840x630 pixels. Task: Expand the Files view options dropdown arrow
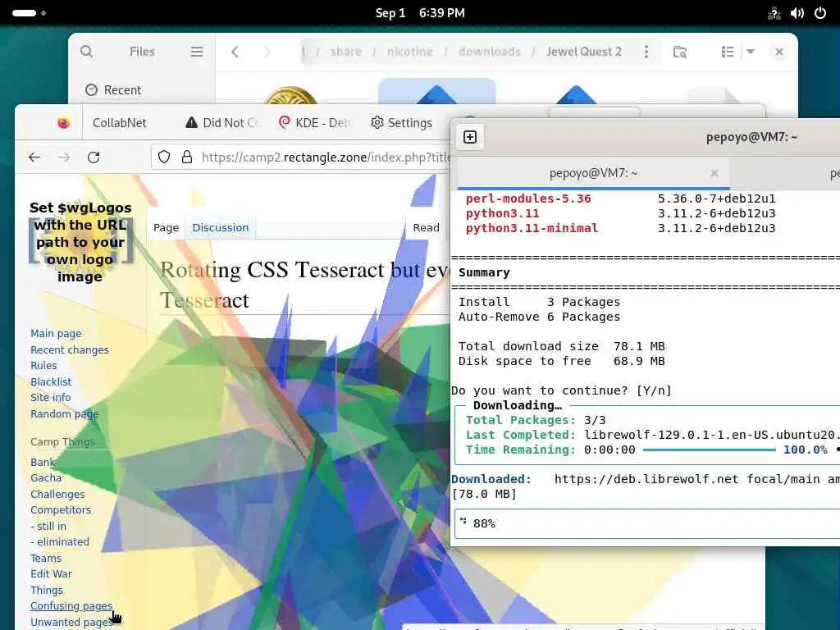751,52
